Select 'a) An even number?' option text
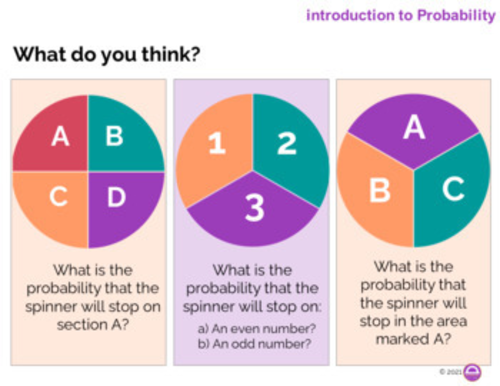This screenshot has height=386, width=500. pyautogui.click(x=256, y=329)
